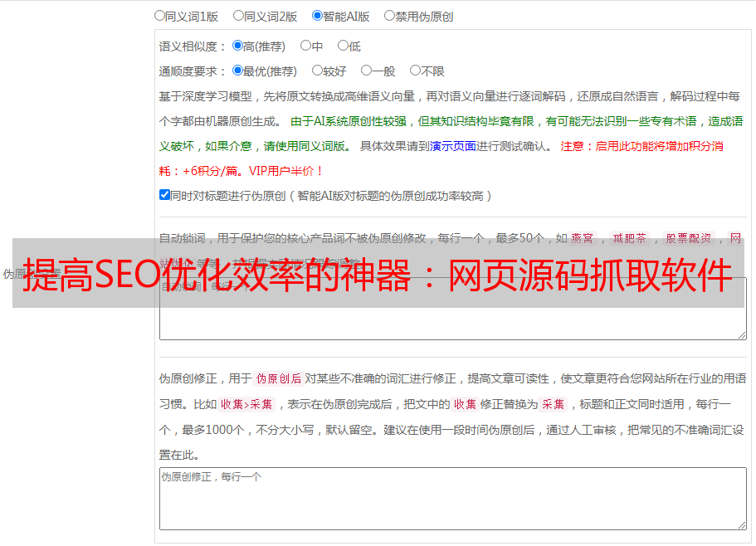Select the 同义词1版 radio option

pos(159,16)
